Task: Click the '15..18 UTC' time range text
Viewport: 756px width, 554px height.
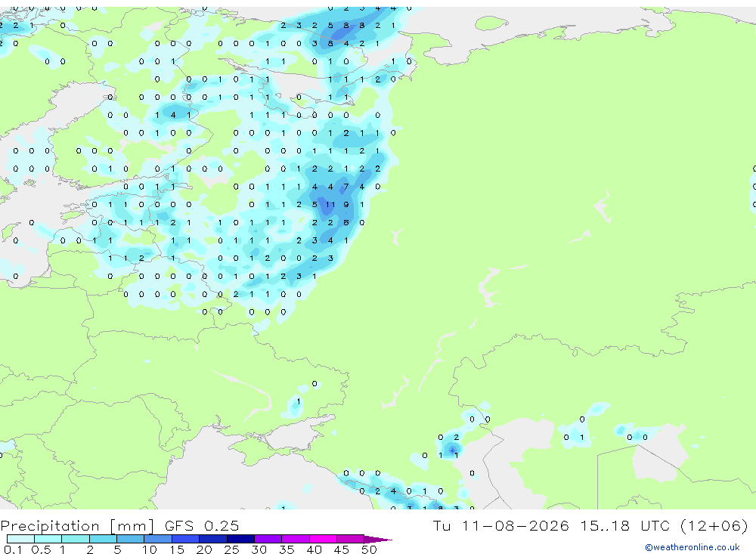Action: [x=625, y=525]
